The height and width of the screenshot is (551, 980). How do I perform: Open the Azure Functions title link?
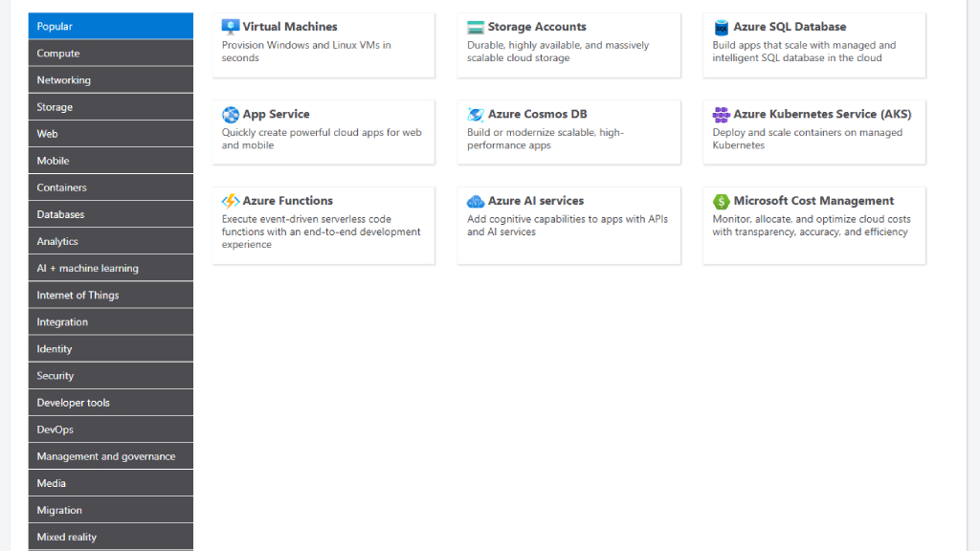pyautogui.click(x=287, y=201)
